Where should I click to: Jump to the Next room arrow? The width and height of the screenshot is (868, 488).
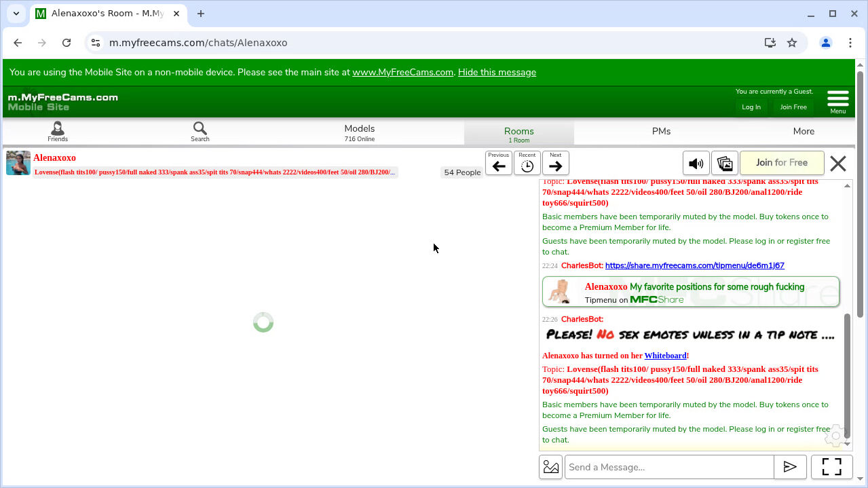coord(556,164)
